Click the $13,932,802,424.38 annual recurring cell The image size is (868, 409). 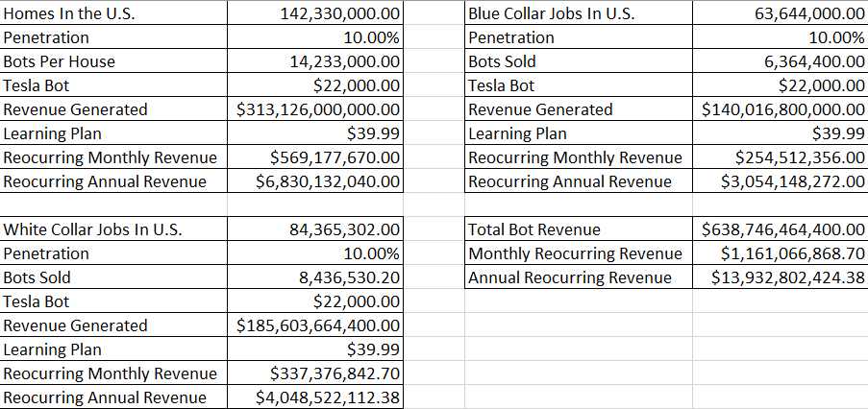pyautogui.click(x=788, y=277)
